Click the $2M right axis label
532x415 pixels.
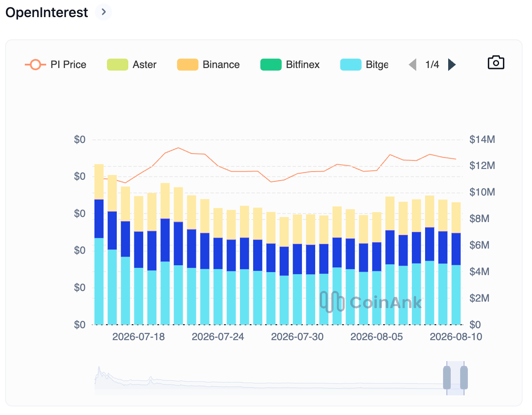(480, 298)
